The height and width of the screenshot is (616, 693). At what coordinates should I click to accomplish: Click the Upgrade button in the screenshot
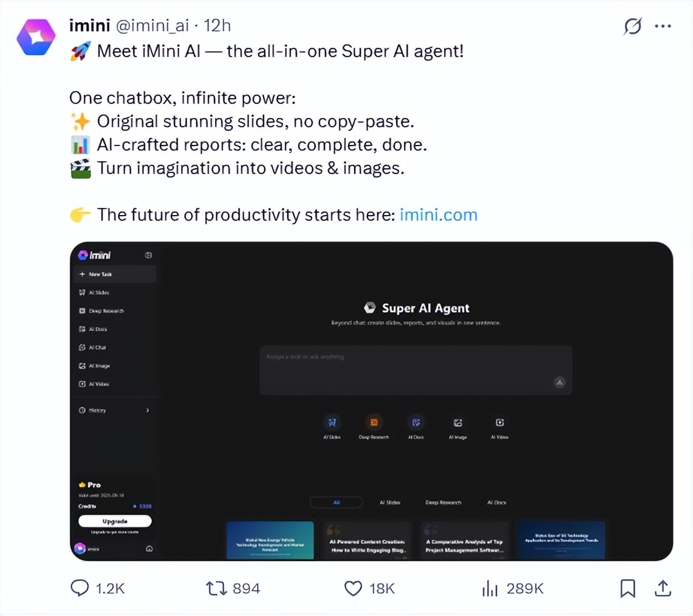[115, 521]
